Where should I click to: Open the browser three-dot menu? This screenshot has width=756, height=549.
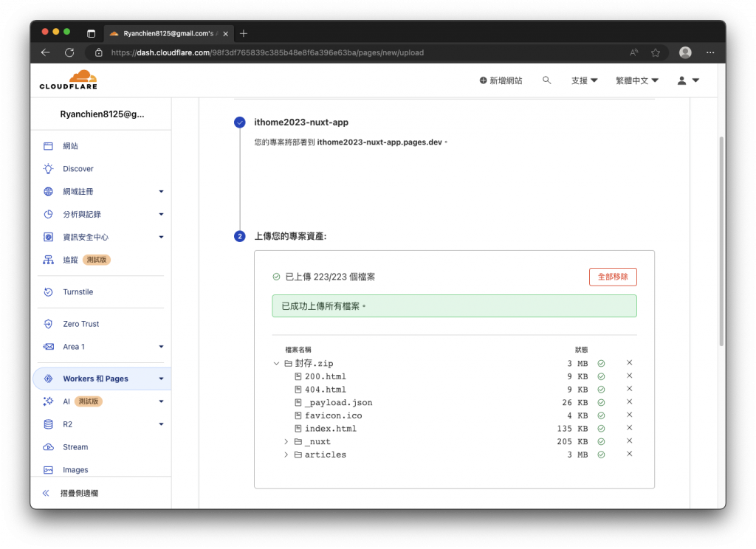(x=710, y=52)
